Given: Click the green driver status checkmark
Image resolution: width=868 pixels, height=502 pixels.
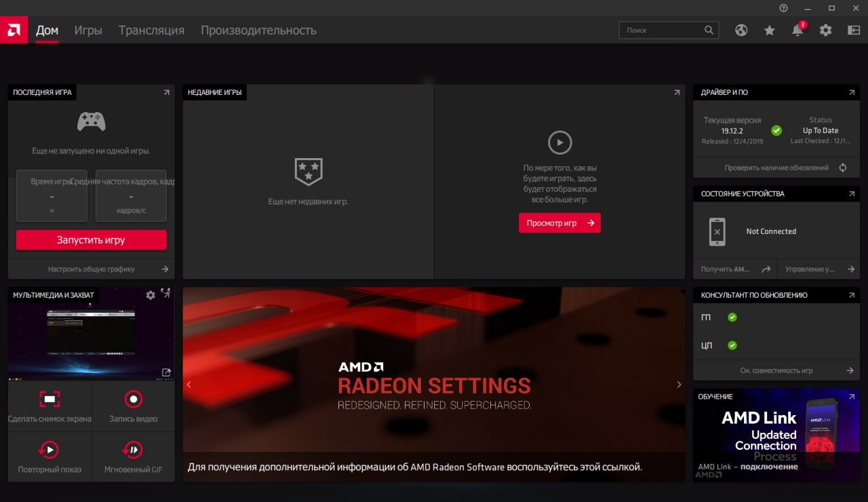Looking at the screenshot, I should pyautogui.click(x=776, y=130).
